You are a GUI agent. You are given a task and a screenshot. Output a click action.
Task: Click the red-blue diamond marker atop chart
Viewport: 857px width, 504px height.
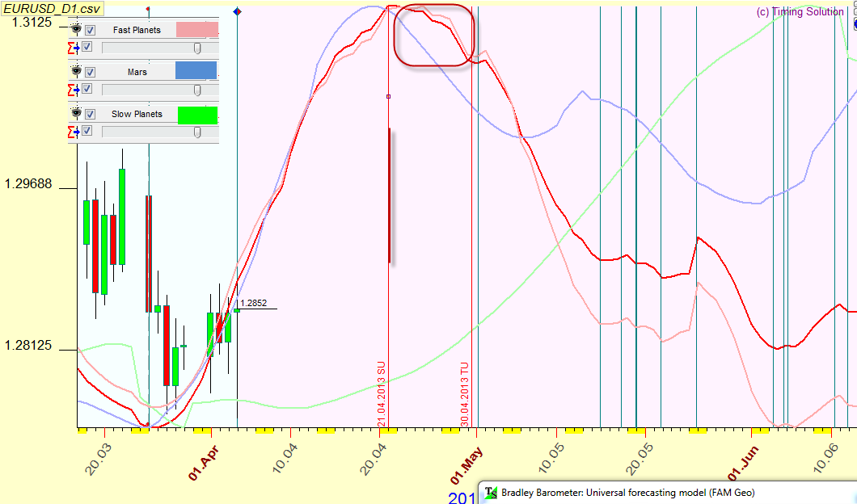tap(237, 11)
